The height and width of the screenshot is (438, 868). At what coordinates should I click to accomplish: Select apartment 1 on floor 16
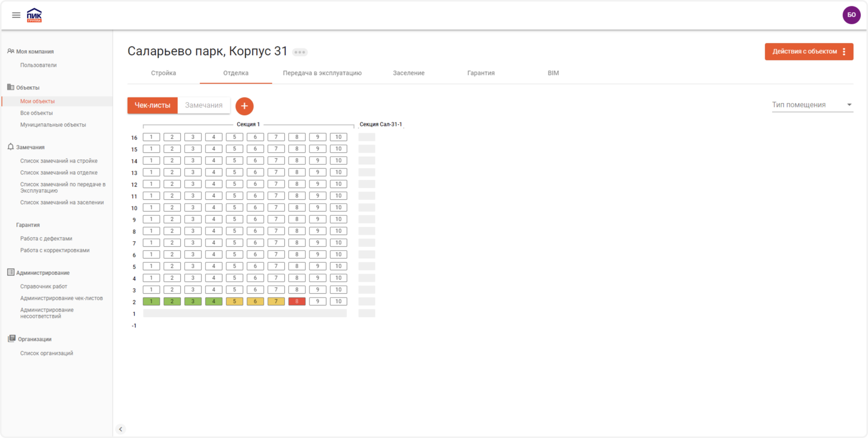coord(151,137)
